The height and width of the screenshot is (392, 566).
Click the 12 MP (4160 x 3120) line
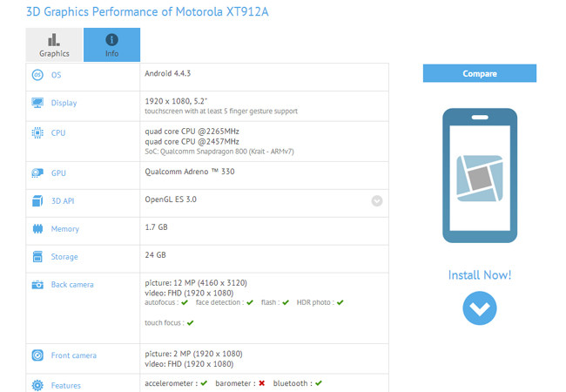click(196, 282)
